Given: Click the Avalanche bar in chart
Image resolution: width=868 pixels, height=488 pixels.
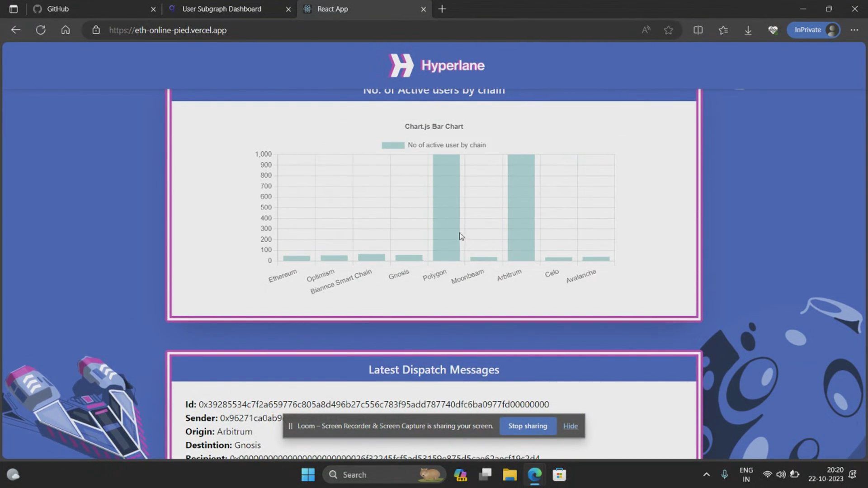Looking at the screenshot, I should [596, 259].
